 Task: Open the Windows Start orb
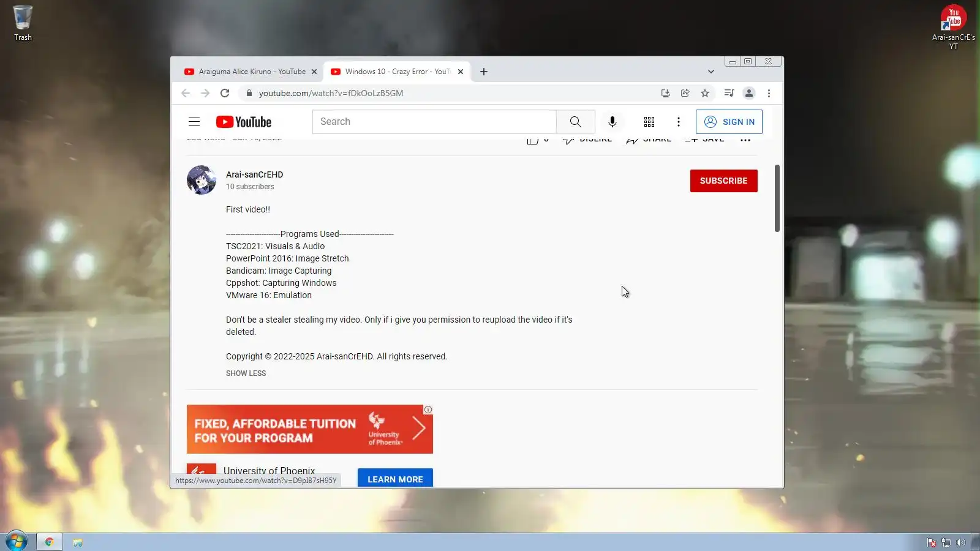click(17, 541)
